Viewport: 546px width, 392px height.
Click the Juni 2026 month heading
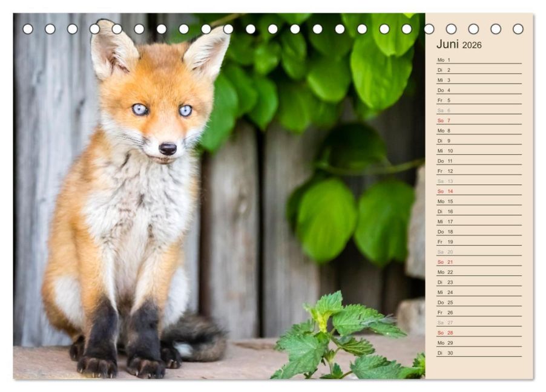[459, 44]
